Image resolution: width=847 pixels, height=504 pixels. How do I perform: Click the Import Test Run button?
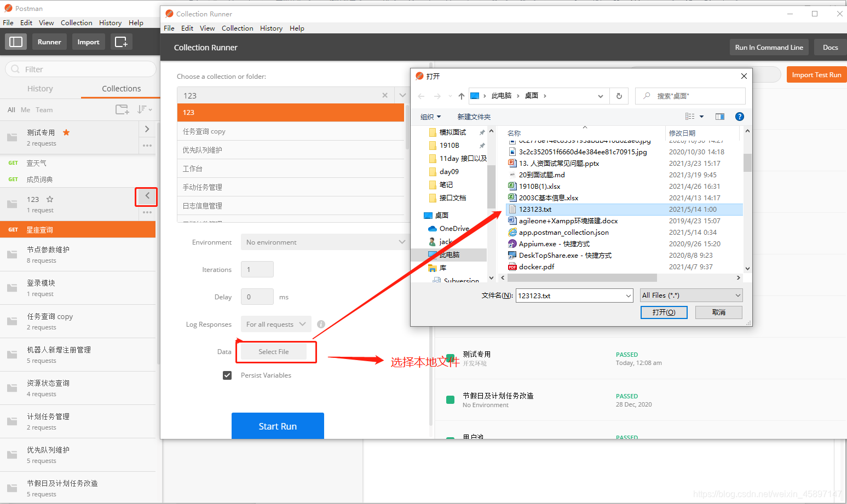pos(816,75)
